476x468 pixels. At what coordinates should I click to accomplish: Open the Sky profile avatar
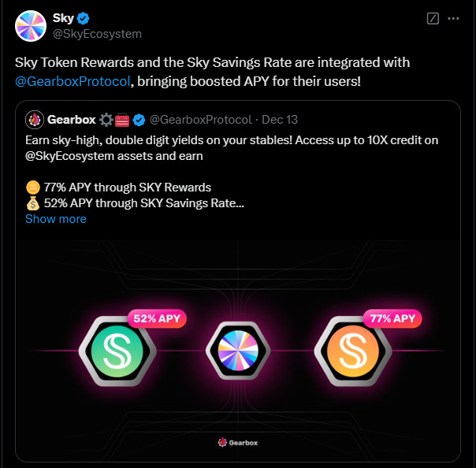coord(31,26)
